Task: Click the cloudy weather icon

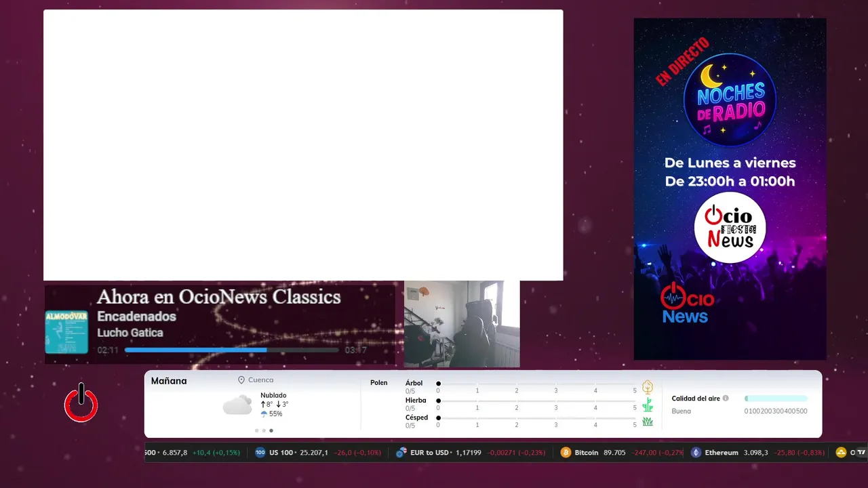Action: [x=237, y=405]
